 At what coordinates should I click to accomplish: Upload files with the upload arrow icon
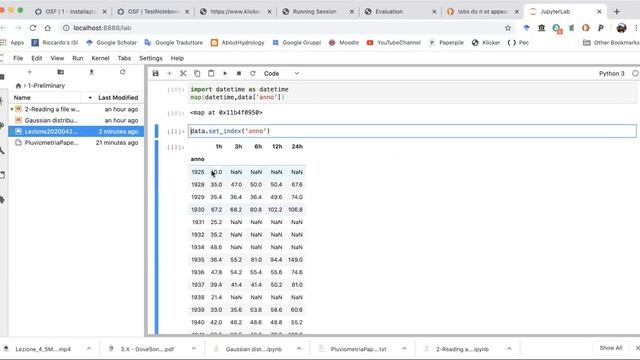91,72
